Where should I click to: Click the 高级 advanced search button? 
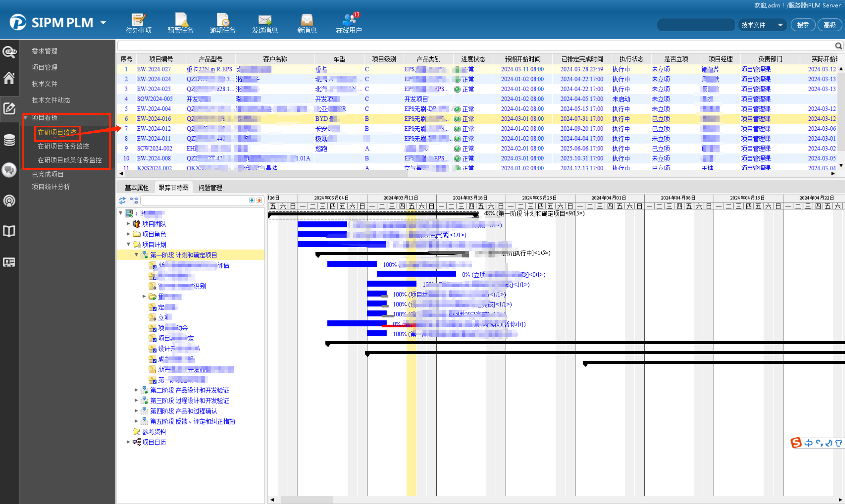point(829,25)
